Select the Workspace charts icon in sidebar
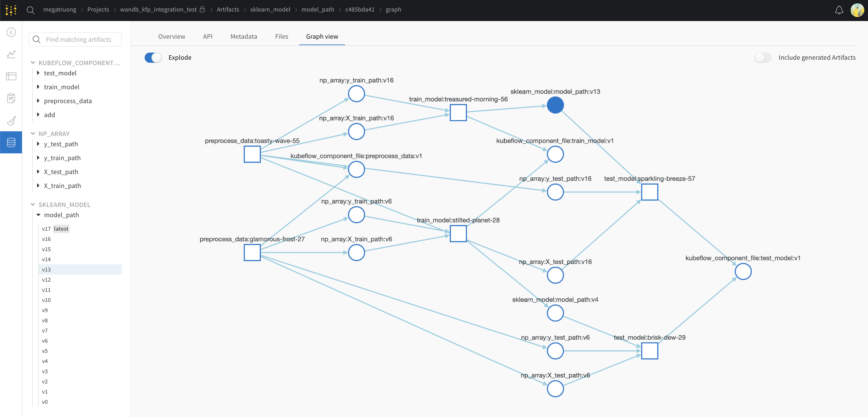Screen dimensions: 868x417 [11, 54]
